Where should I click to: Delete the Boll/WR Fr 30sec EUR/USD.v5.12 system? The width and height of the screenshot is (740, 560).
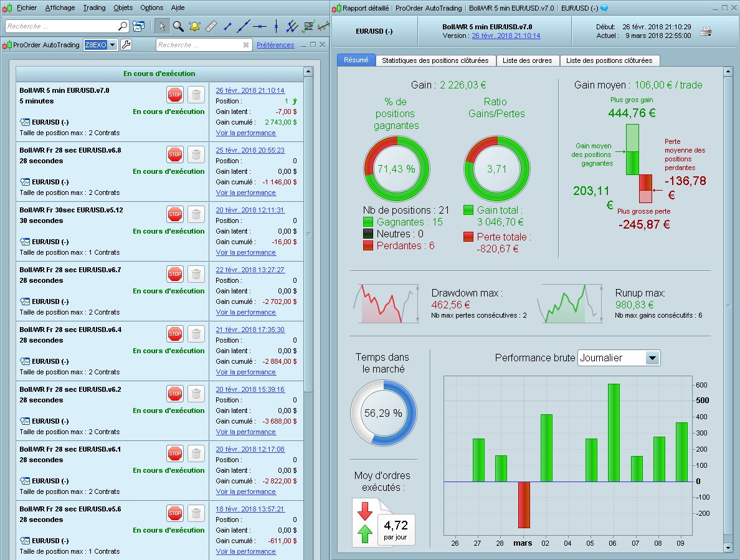pos(196,215)
